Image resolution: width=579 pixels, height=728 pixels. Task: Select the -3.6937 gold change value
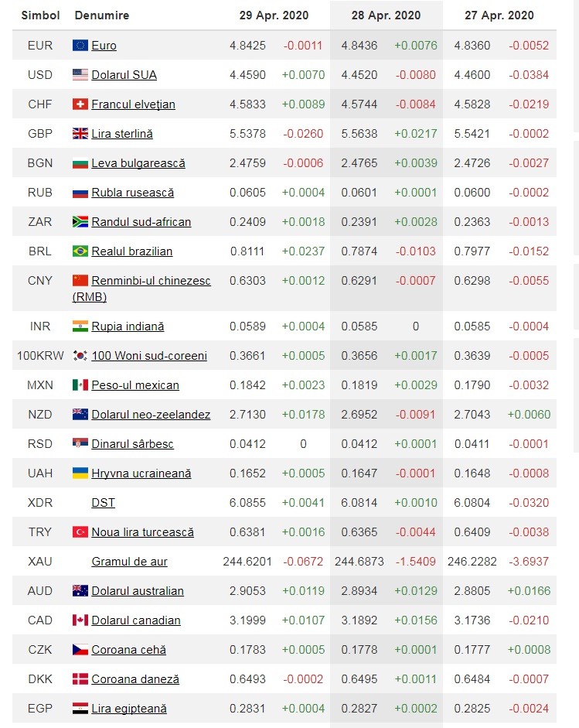[529, 562]
